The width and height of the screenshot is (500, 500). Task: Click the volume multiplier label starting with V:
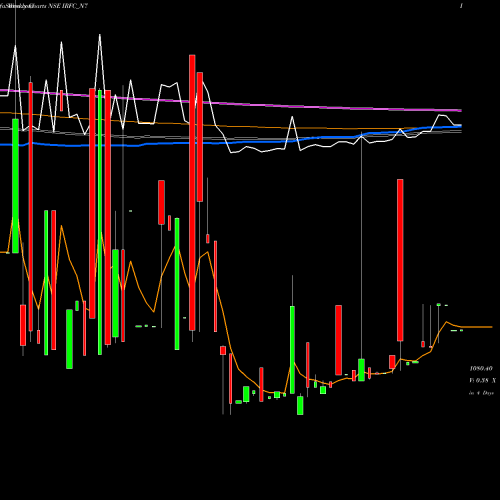482,380
